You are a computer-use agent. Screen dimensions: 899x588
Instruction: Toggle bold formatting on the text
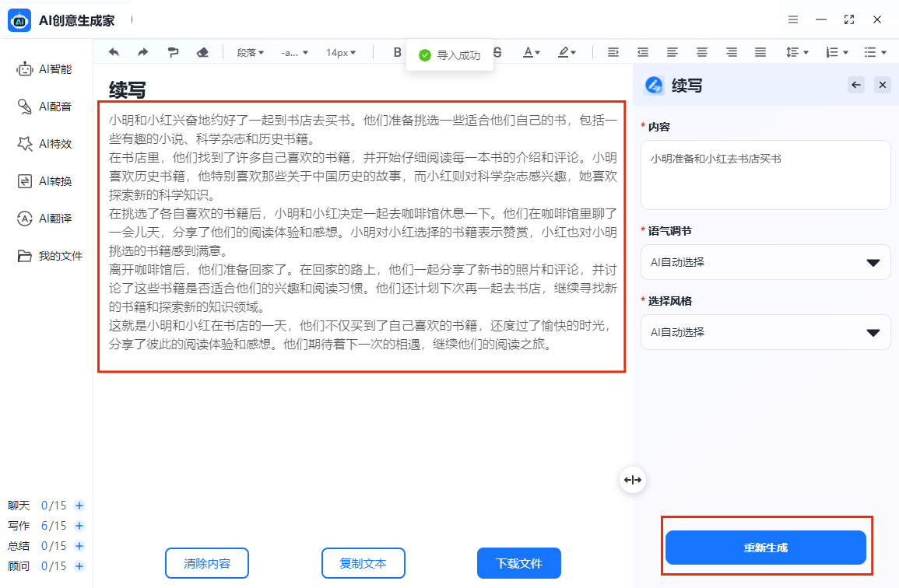point(397,52)
